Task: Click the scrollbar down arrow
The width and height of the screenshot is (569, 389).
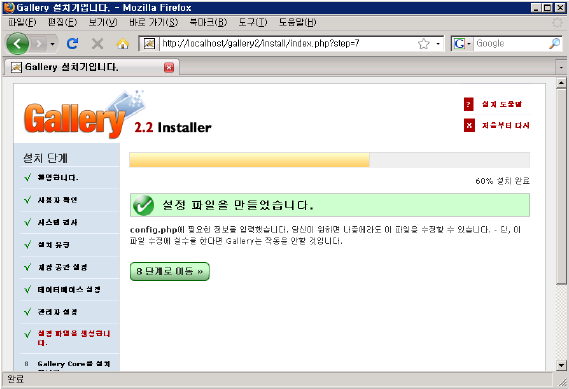Action: tap(561, 365)
